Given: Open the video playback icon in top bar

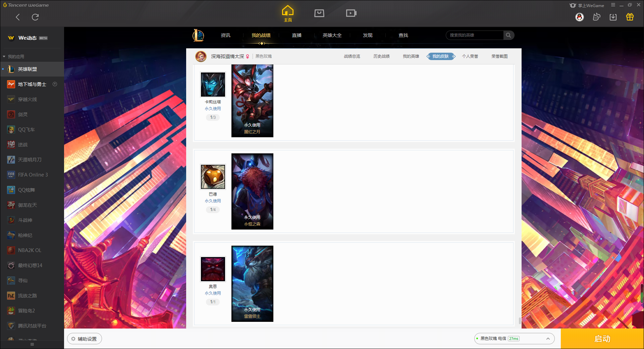Looking at the screenshot, I should [x=351, y=13].
